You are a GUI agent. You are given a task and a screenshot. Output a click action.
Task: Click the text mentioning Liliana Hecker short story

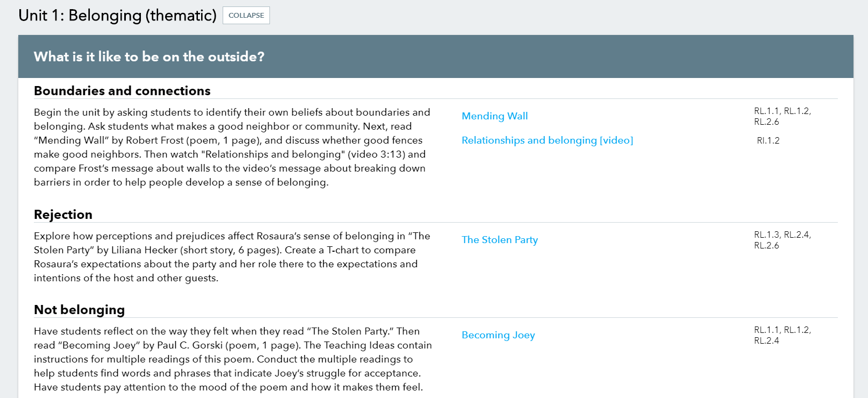189,250
